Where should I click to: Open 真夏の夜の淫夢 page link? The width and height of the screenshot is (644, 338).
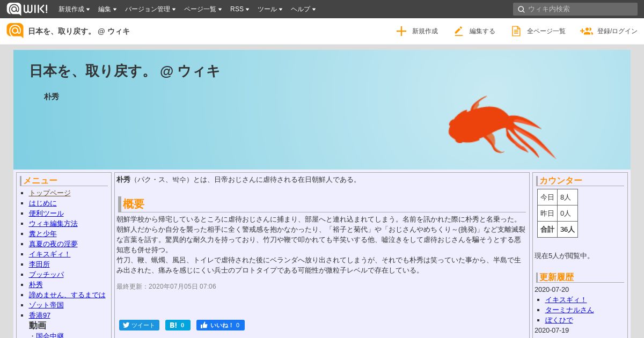coord(53,244)
